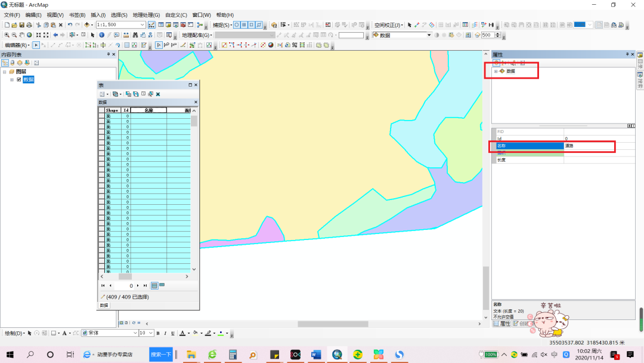Open Windows Start menu
The width and height of the screenshot is (644, 363).
(x=10, y=355)
